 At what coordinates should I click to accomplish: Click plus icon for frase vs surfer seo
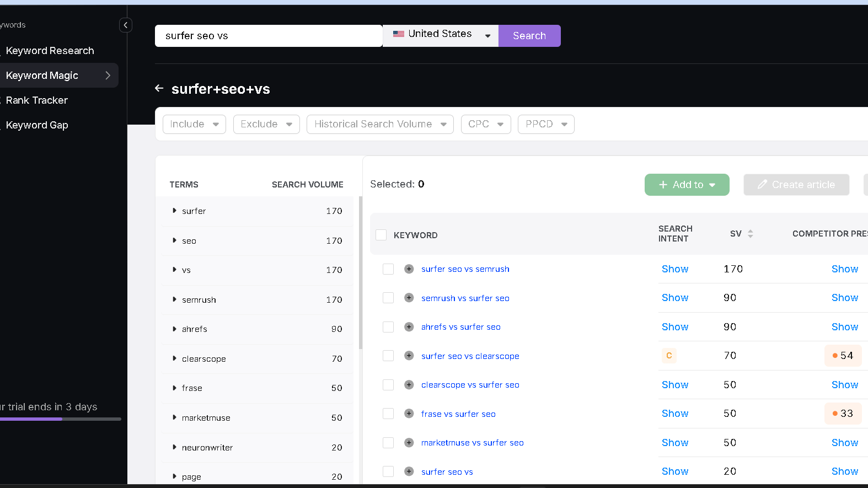click(409, 414)
